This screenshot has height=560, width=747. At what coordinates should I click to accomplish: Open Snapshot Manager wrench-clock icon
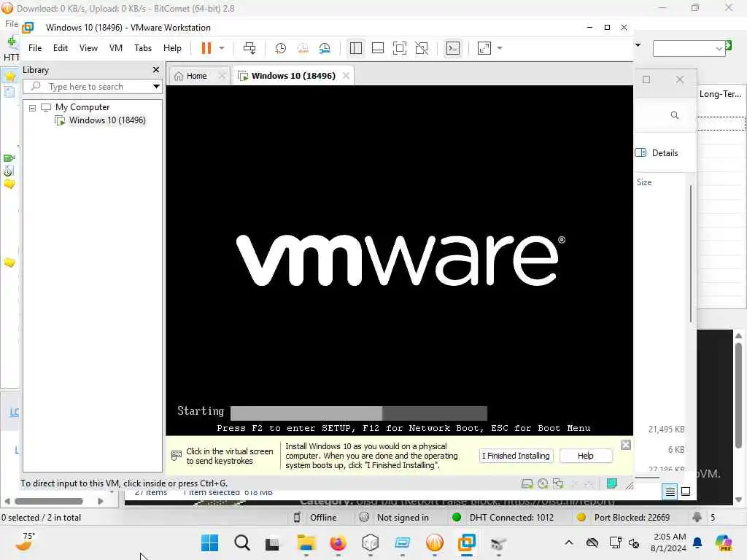[x=325, y=48]
